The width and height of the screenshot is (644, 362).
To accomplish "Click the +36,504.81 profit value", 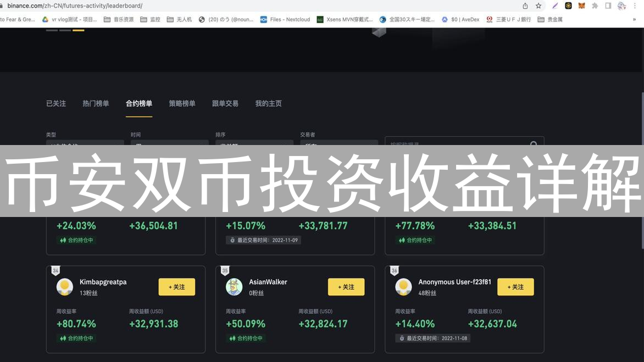I will 154,226.
